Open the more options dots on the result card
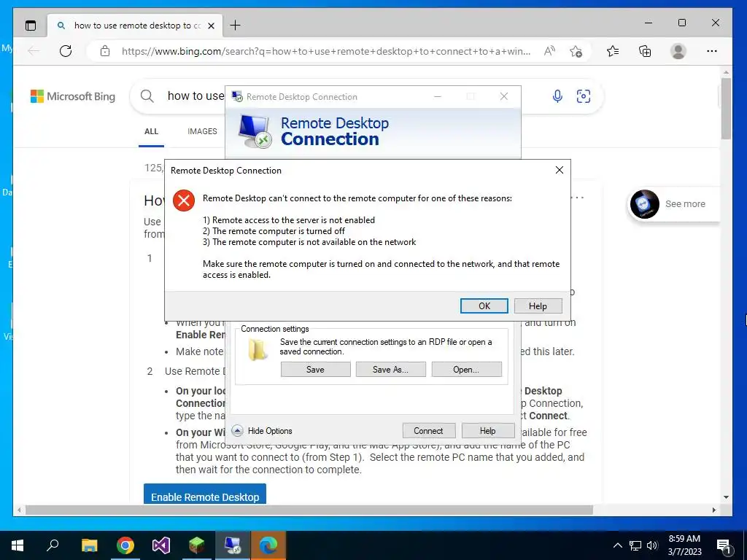 pyautogui.click(x=577, y=198)
